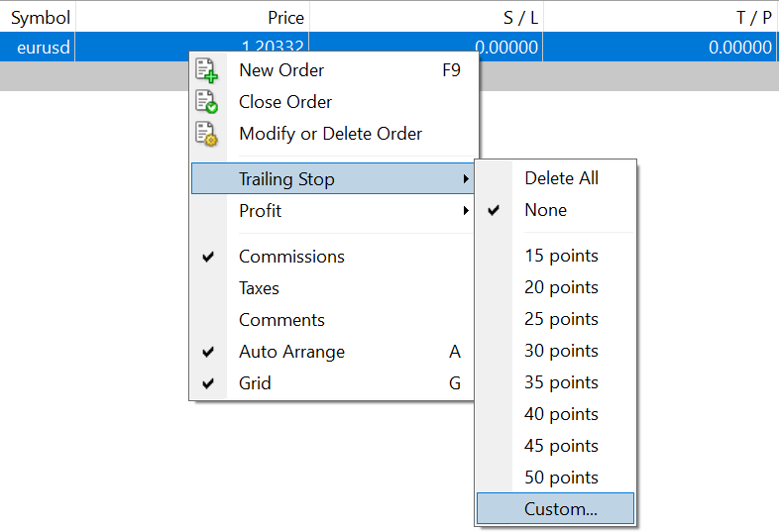
Task: Click the T / P value 0.00000
Action: tap(739, 48)
